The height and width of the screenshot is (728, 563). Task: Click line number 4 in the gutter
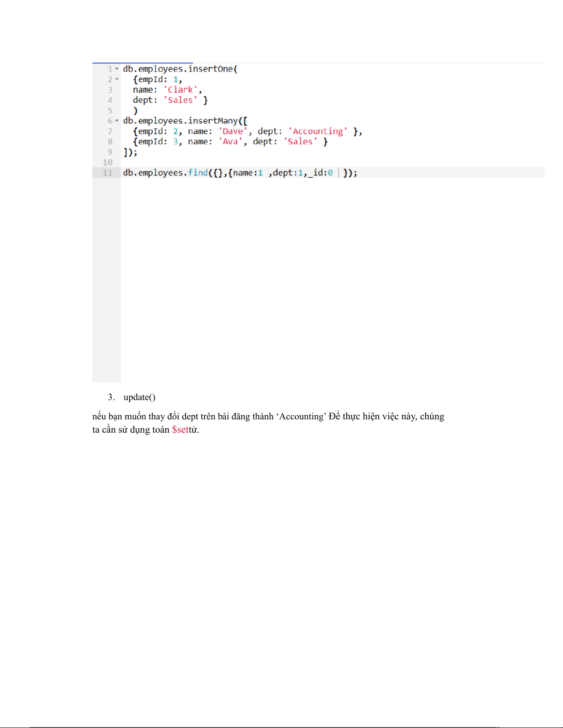click(110, 100)
